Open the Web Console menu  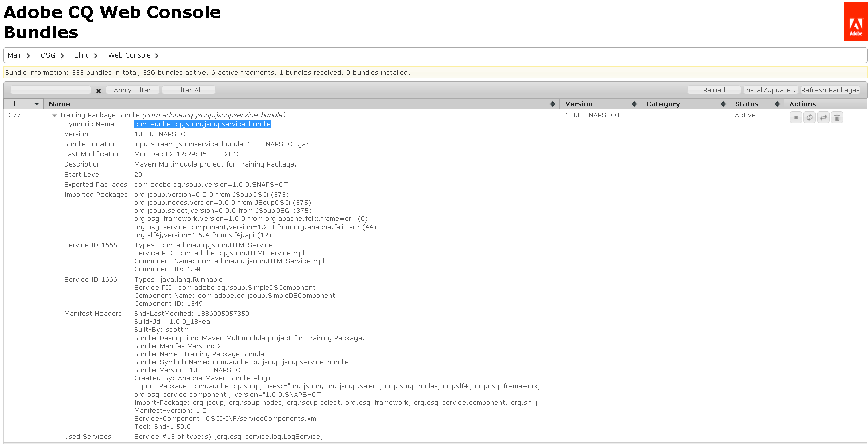click(133, 55)
